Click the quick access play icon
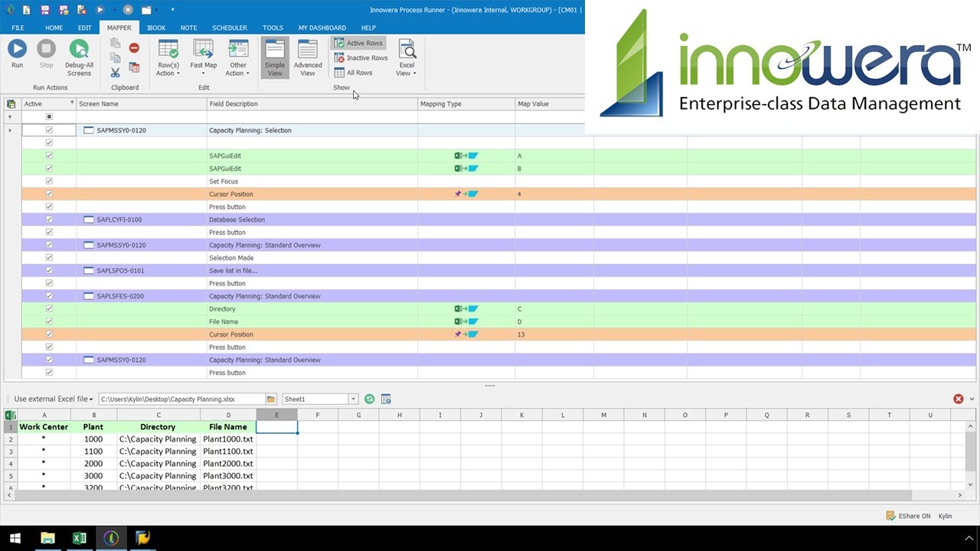Image resolution: width=980 pixels, height=551 pixels. (100, 10)
